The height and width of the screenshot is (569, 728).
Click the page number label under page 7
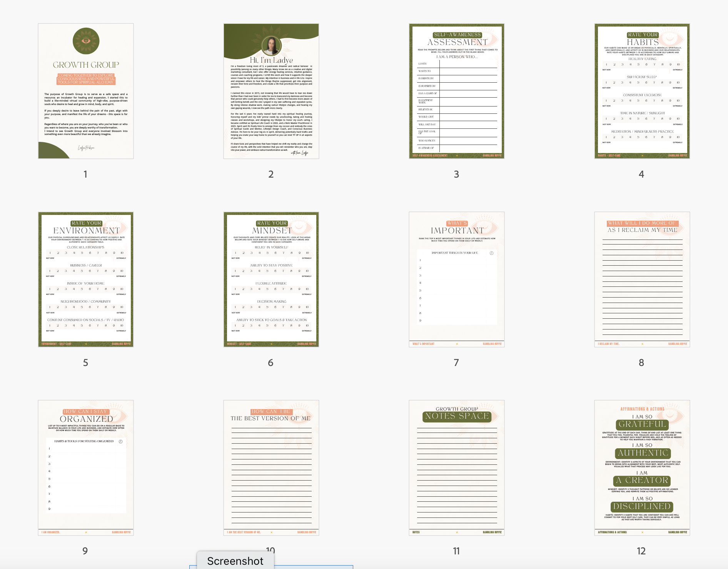pos(456,363)
